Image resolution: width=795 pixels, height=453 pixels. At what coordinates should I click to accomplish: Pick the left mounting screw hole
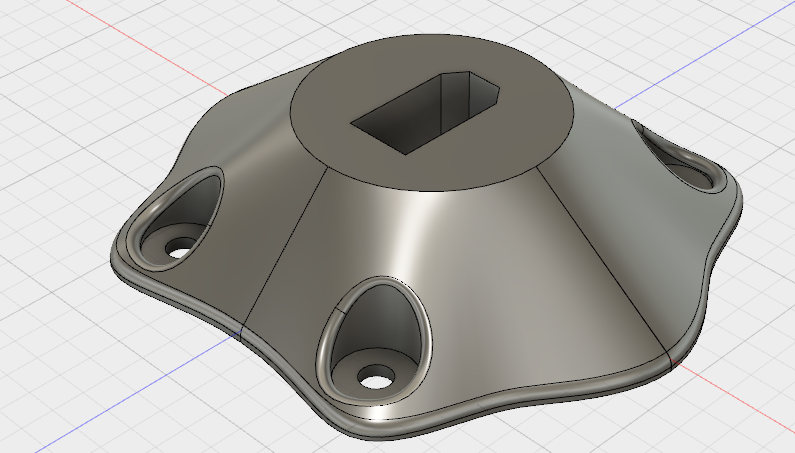pos(178,248)
